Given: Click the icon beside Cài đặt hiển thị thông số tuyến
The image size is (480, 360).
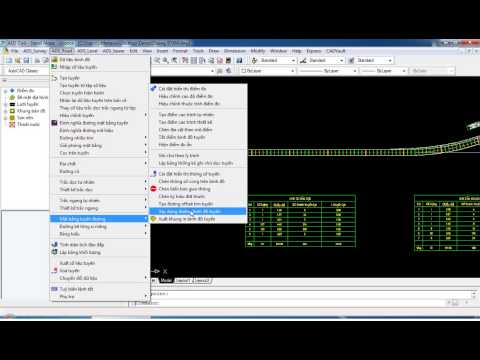Looking at the screenshot, I should [x=153, y=174].
